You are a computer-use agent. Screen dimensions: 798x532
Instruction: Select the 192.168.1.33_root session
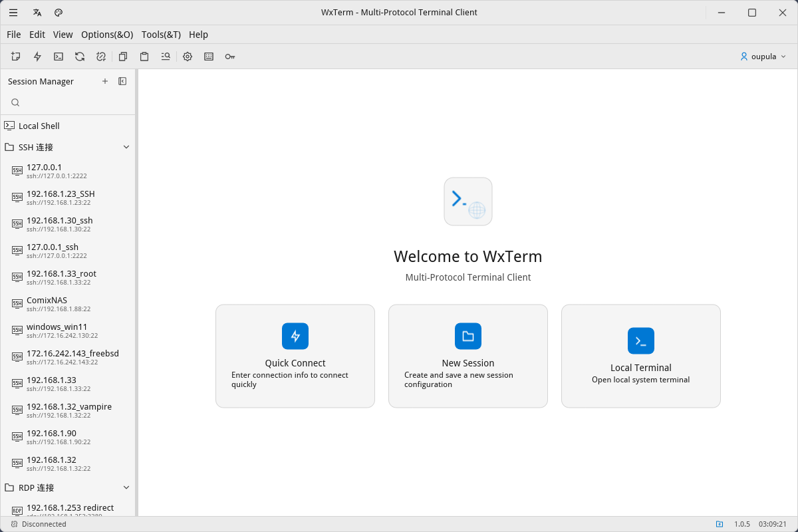tap(68, 277)
